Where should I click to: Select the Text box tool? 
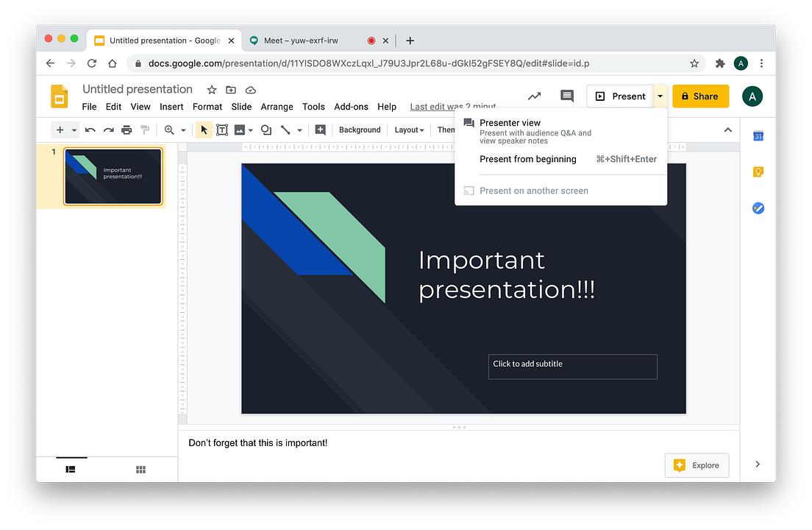222,130
